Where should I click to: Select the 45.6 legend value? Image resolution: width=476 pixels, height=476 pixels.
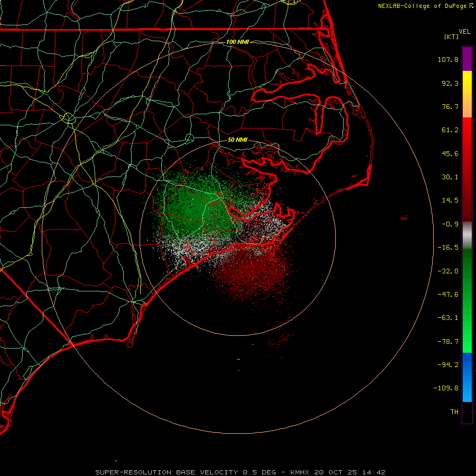tap(450, 153)
